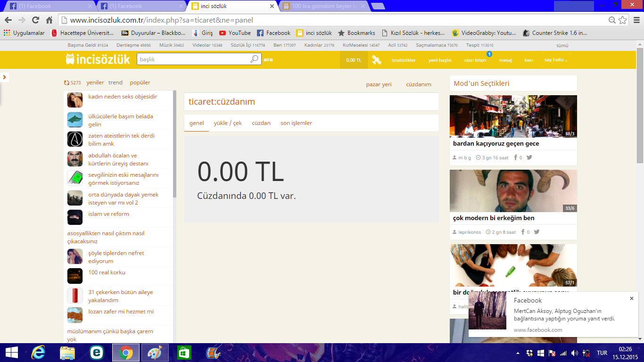Image resolution: width=644 pixels, height=362 pixels.
Task: Tweet the bardan kaçıyoruz geçen gece post
Action: [529, 157]
